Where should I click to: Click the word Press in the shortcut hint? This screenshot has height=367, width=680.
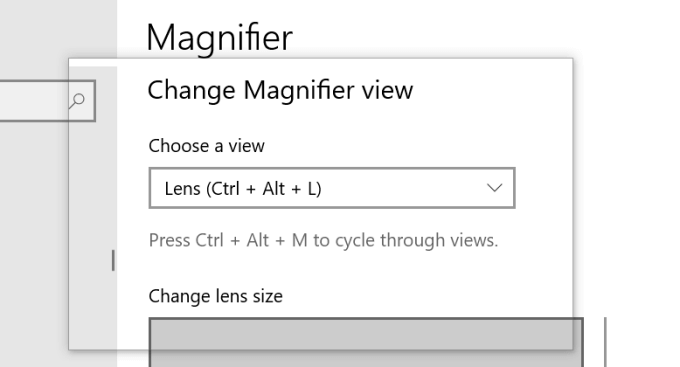169,240
